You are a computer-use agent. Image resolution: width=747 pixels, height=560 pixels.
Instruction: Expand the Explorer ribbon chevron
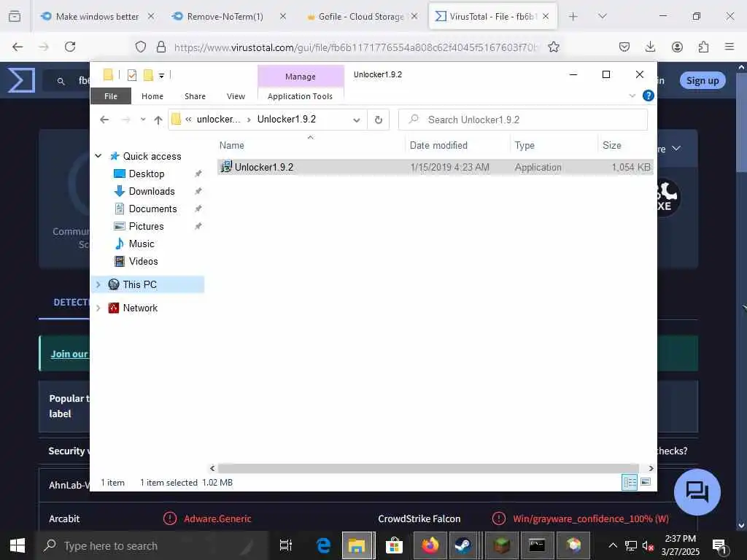click(x=632, y=96)
